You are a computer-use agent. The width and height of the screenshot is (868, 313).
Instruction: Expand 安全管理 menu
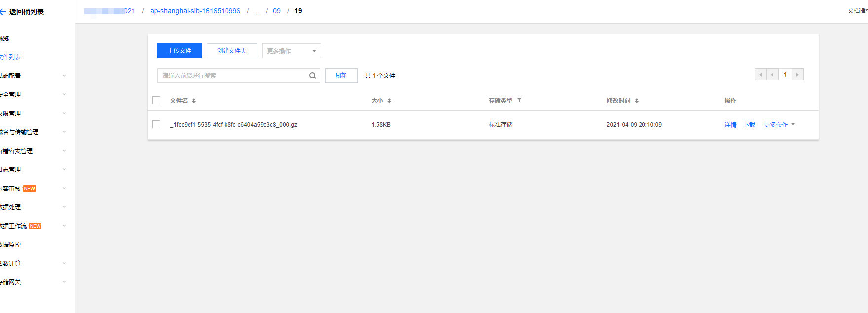pos(64,94)
